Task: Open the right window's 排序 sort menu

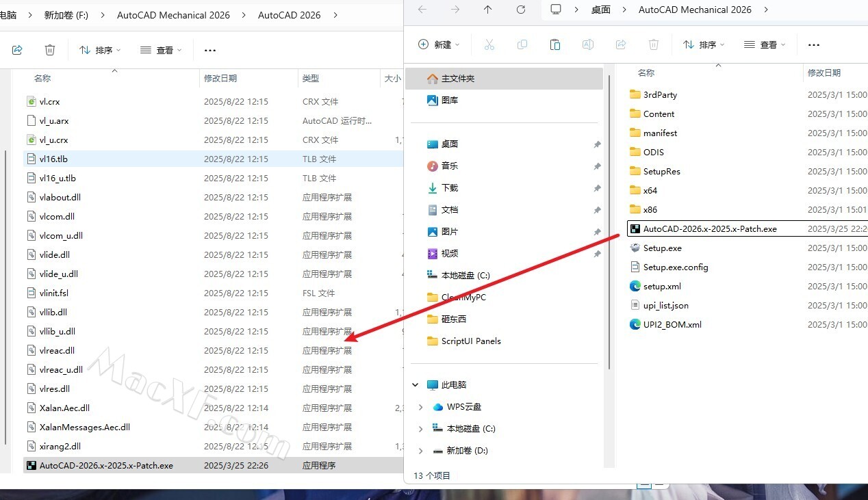Action: [704, 44]
